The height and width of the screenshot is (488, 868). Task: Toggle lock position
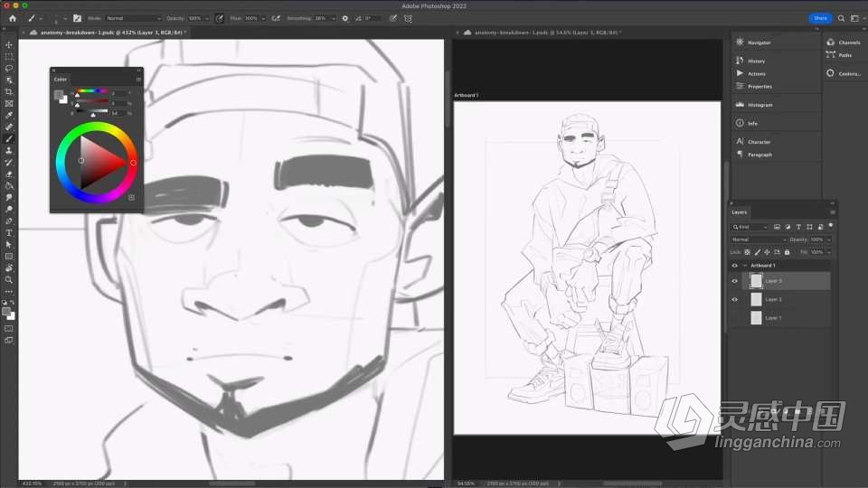tap(768, 252)
